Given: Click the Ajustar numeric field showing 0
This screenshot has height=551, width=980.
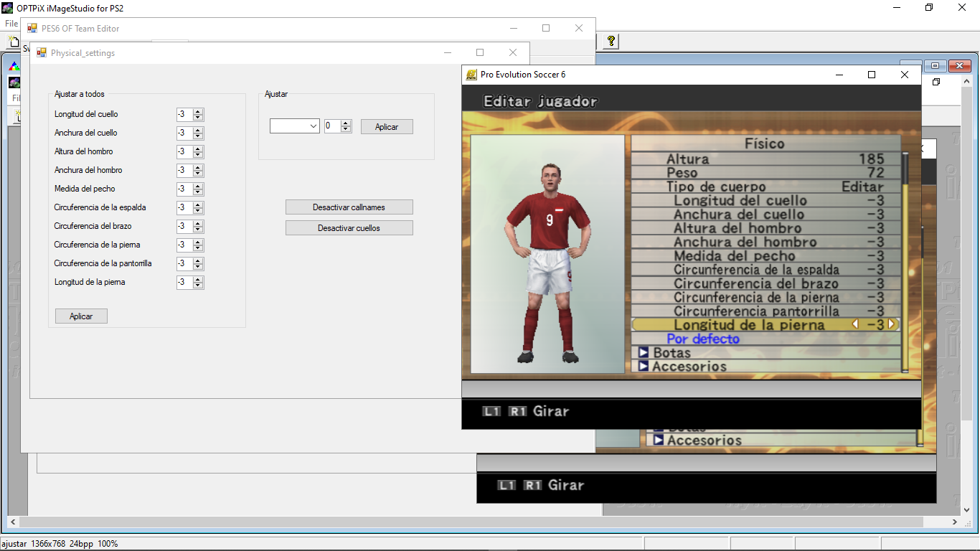Looking at the screenshot, I should (x=332, y=126).
